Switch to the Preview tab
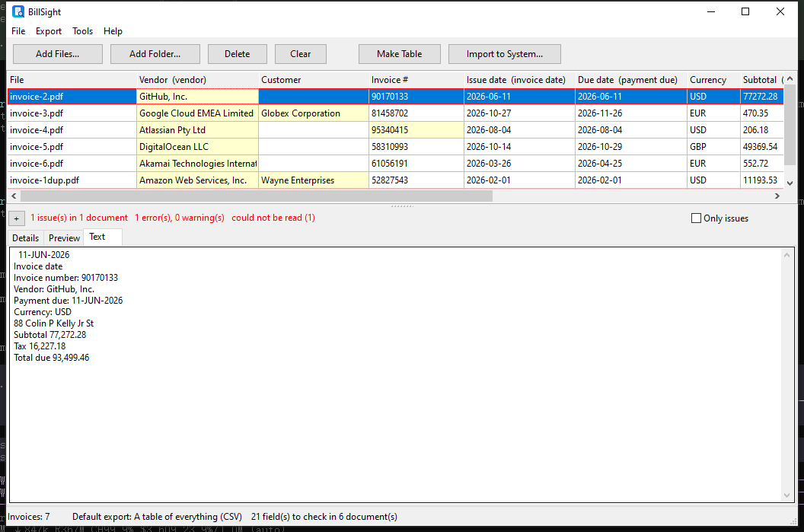The width and height of the screenshot is (804, 532). (64, 237)
